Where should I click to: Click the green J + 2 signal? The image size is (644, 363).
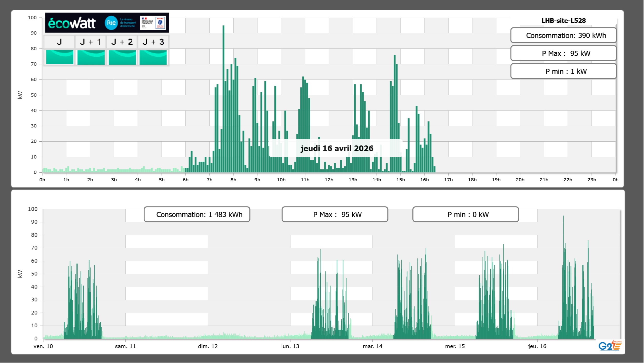122,57
